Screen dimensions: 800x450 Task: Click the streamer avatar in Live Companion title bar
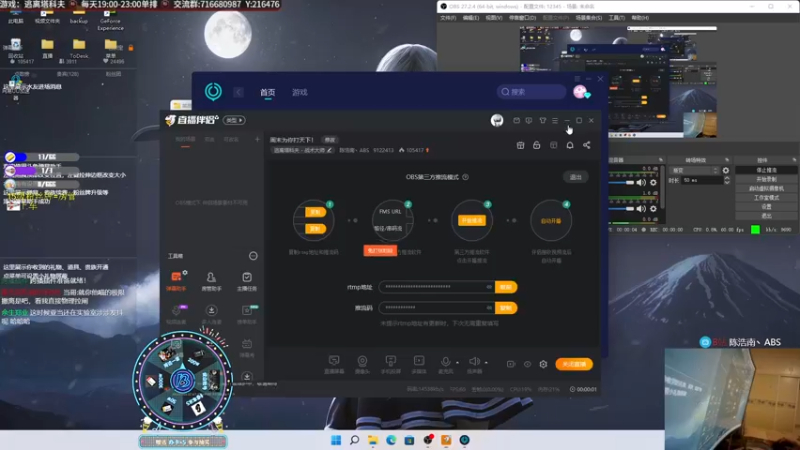click(x=497, y=120)
